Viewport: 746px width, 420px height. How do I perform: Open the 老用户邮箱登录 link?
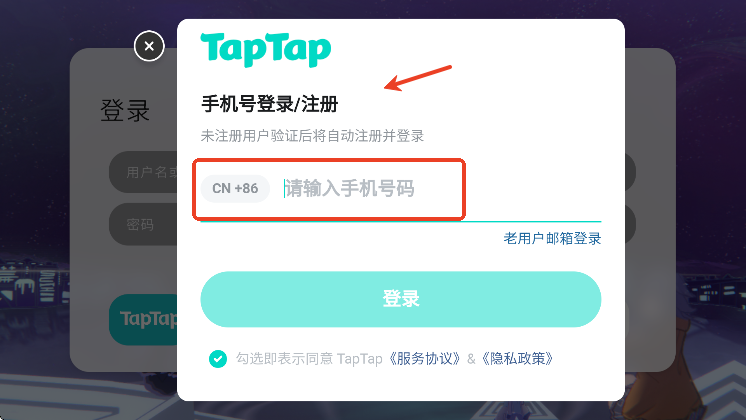(x=552, y=238)
